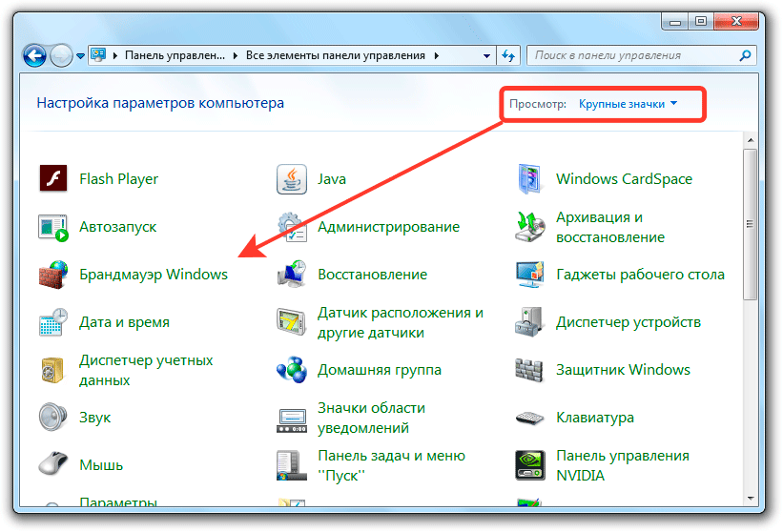This screenshot has width=783, height=532.
Task: Open the Гаджеты рабочего стола link
Action: click(640, 275)
